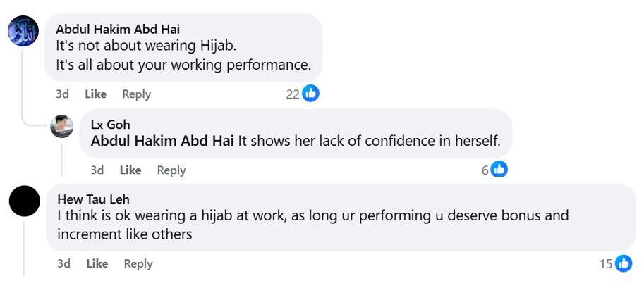This screenshot has height=288, width=644.
Task: Like Lx Goh's reply
Action: 130,170
